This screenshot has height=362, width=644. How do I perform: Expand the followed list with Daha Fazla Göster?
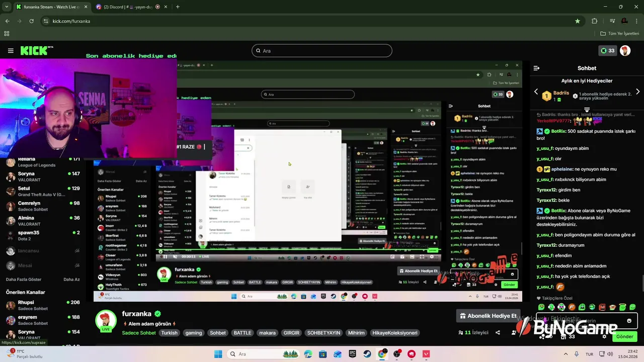[24, 280]
